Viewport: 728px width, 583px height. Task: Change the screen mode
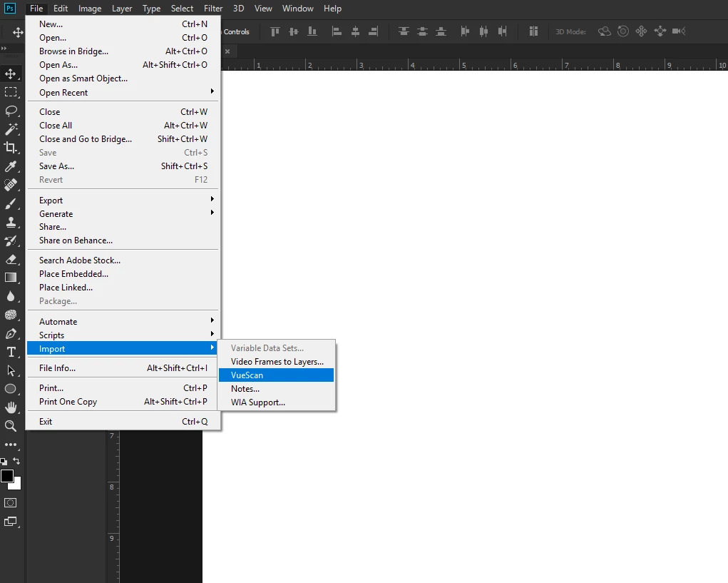[x=10, y=521]
